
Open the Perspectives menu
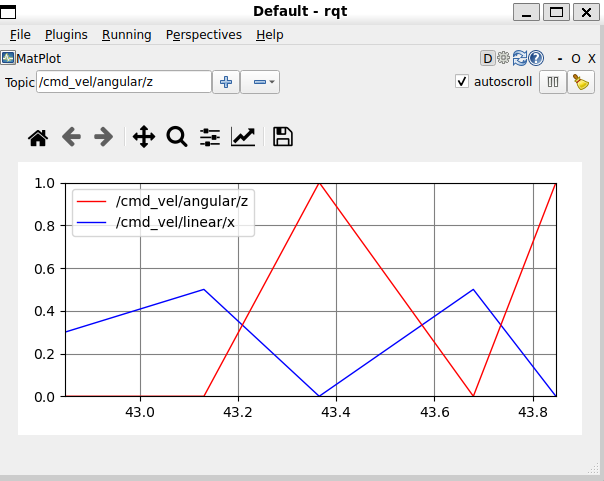[204, 35]
